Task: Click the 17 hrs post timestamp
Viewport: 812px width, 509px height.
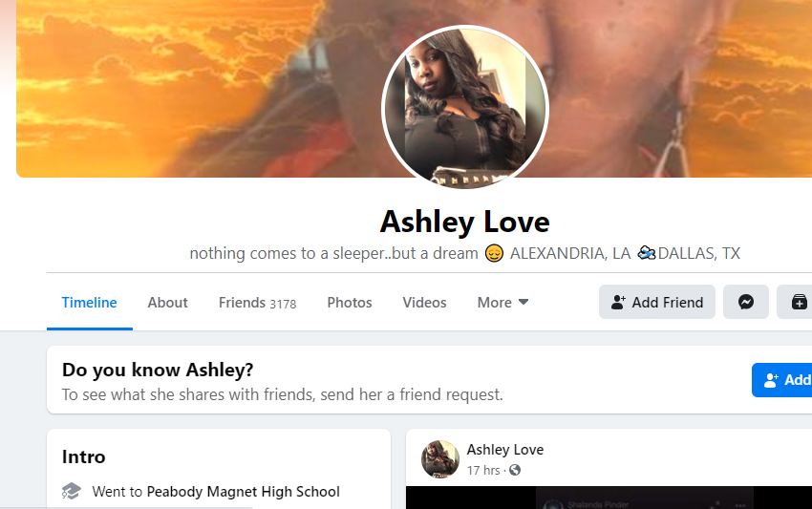Action: click(483, 470)
